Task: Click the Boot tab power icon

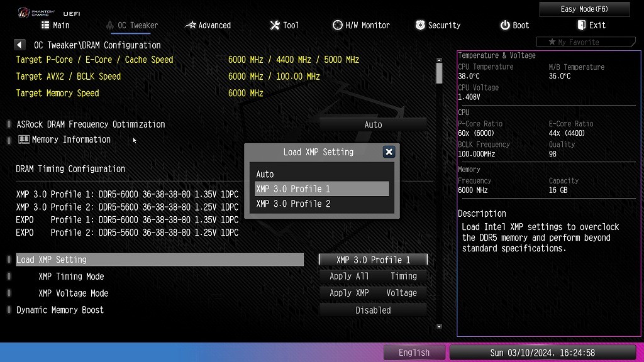Action: coord(505,25)
